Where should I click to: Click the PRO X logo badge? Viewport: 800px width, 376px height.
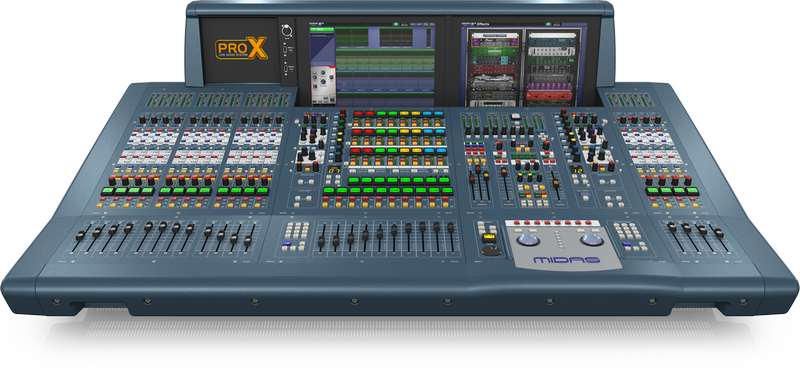point(241,49)
